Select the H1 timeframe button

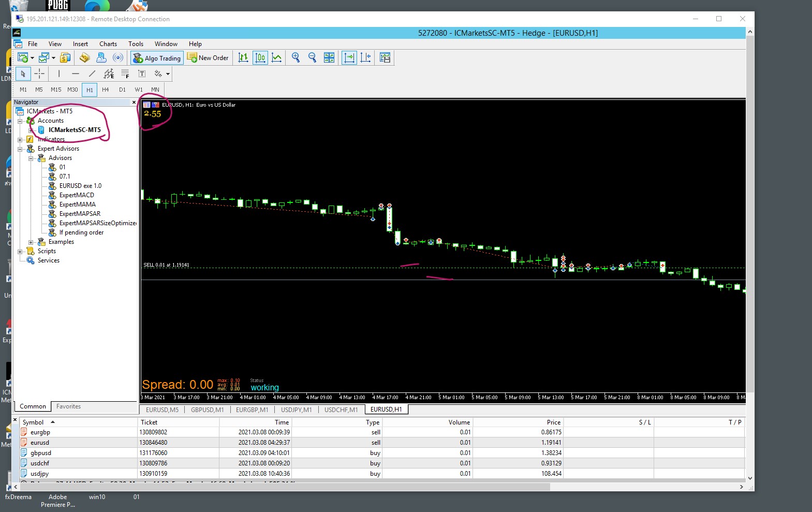tap(90, 90)
